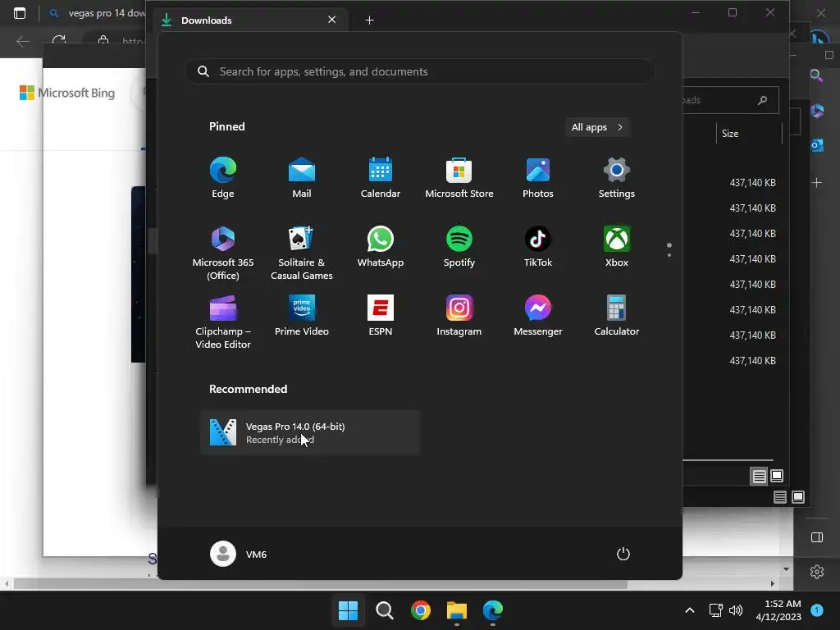840x630 pixels.
Task: Switch to Microsoft Edge on taskbar
Action: tap(492, 610)
